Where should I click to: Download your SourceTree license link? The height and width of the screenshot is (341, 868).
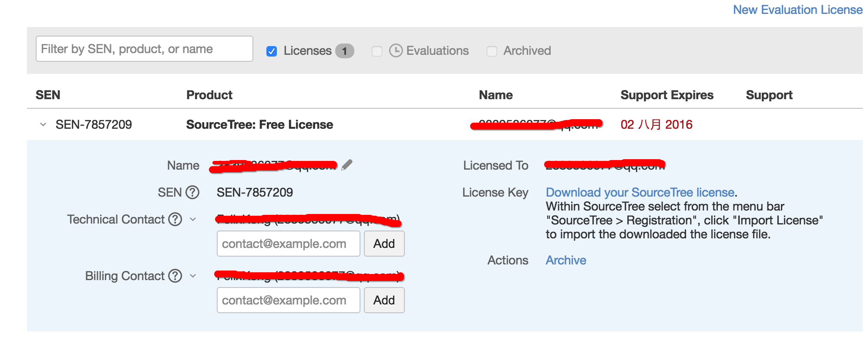tap(640, 192)
